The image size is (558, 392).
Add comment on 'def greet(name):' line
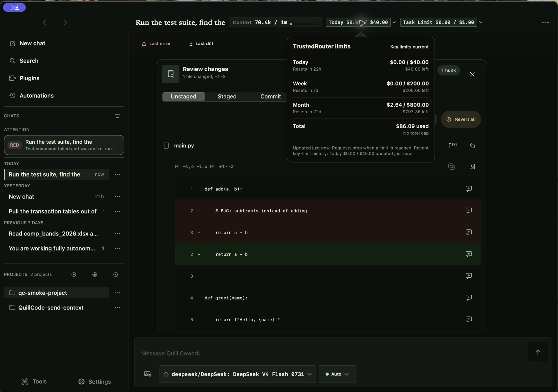click(x=469, y=298)
